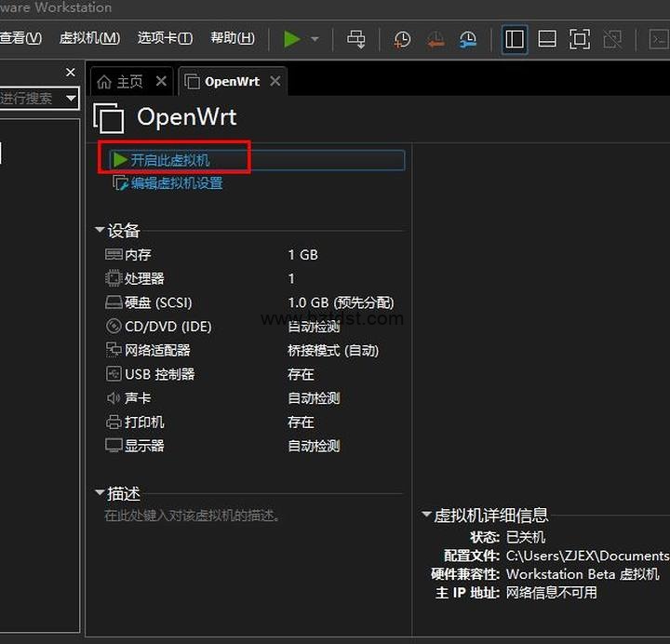Click the USB controller icon

click(x=114, y=374)
